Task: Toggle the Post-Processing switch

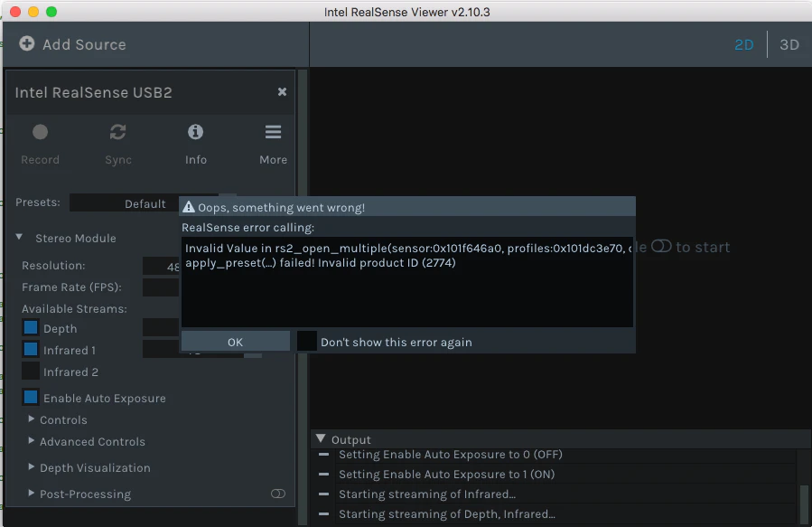Action: [278, 494]
